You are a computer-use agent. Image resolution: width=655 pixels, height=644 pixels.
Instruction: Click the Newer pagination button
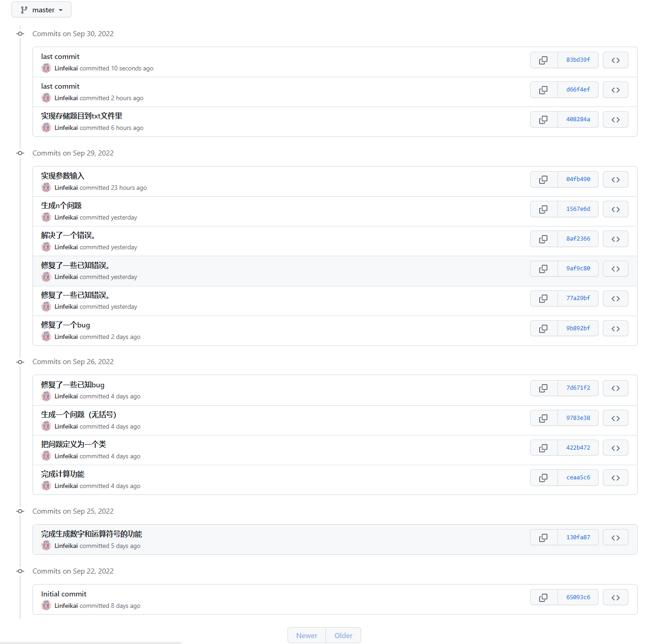[306, 635]
